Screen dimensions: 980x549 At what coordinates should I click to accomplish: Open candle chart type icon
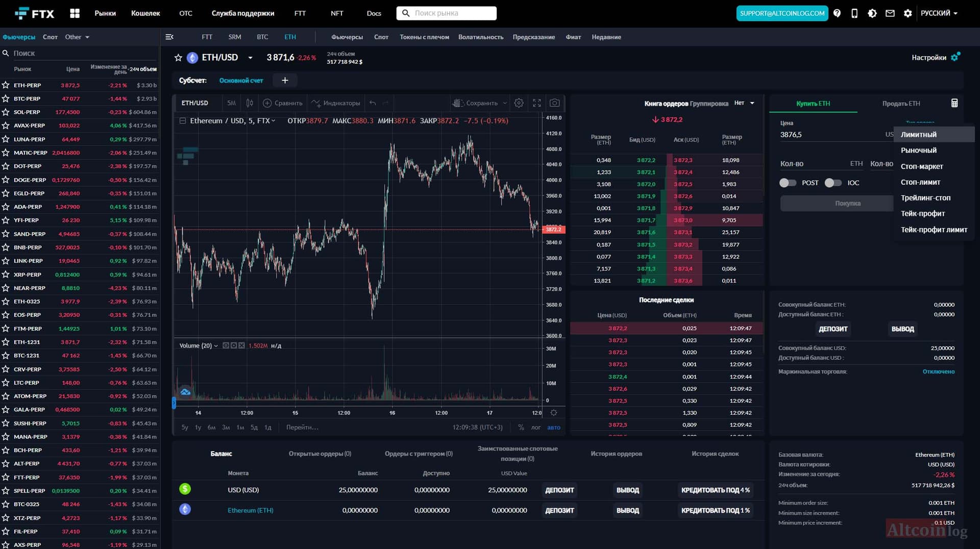click(x=250, y=103)
